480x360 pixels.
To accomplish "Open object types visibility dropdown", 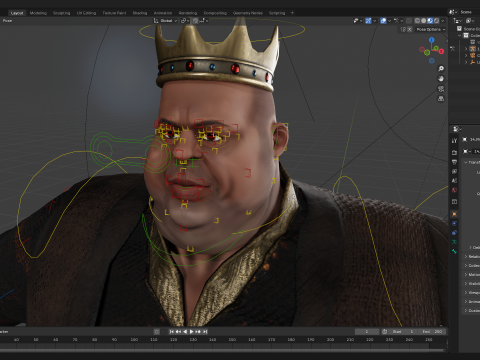I will point(358,21).
